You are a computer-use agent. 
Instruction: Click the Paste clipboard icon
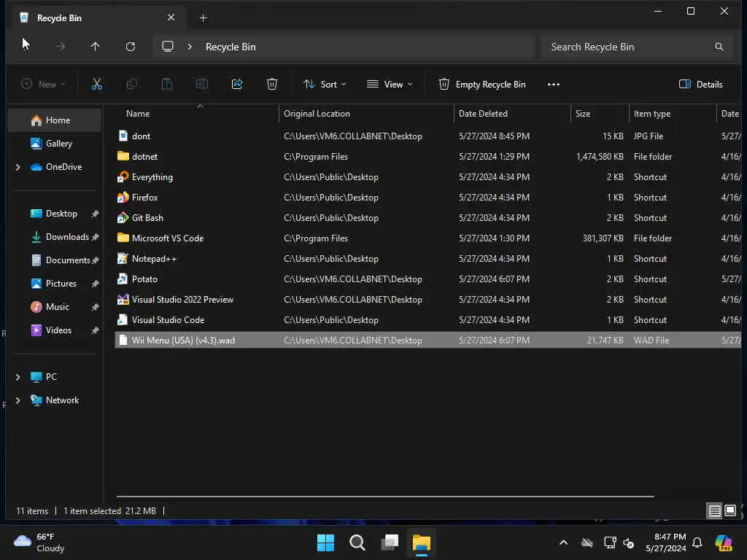click(167, 85)
